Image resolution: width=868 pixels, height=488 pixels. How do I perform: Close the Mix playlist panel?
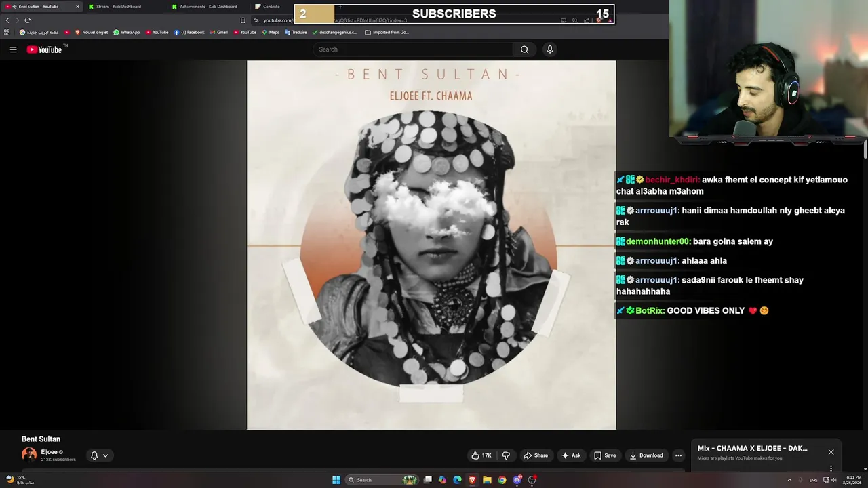click(831, 452)
